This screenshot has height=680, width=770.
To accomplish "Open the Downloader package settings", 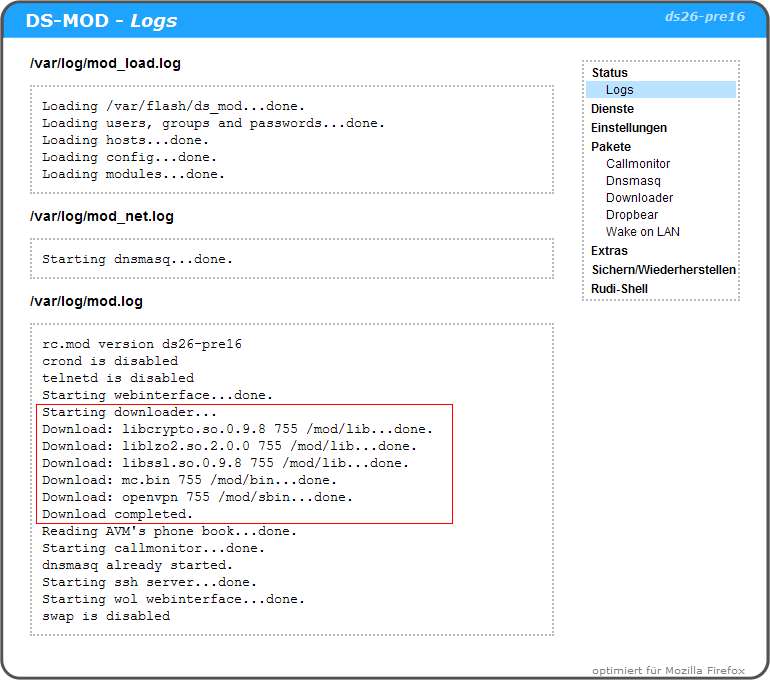I will pyautogui.click(x=639, y=198).
